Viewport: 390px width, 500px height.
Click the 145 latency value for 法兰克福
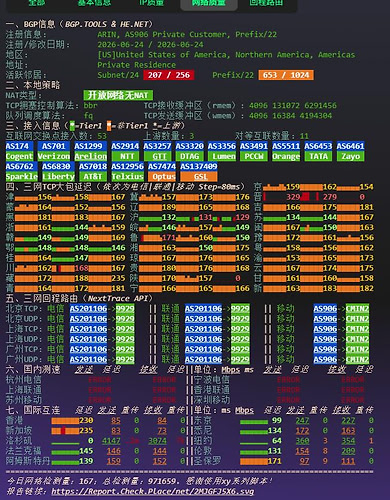click(x=86, y=451)
